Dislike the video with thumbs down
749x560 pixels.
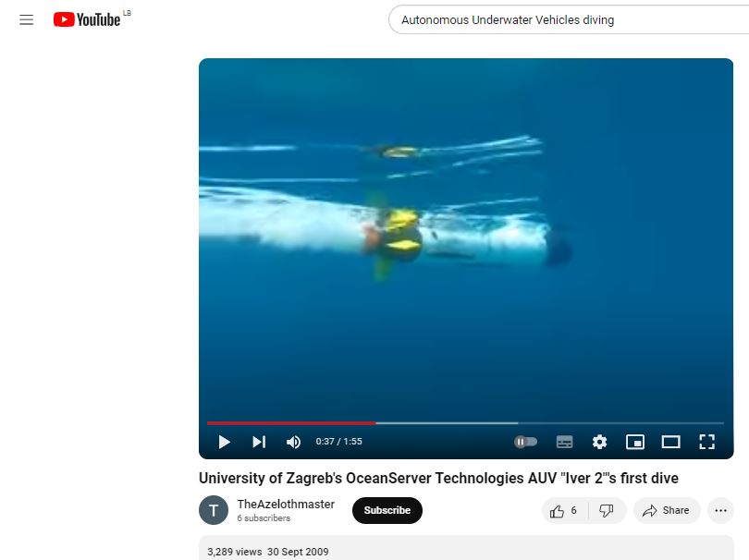point(607,510)
